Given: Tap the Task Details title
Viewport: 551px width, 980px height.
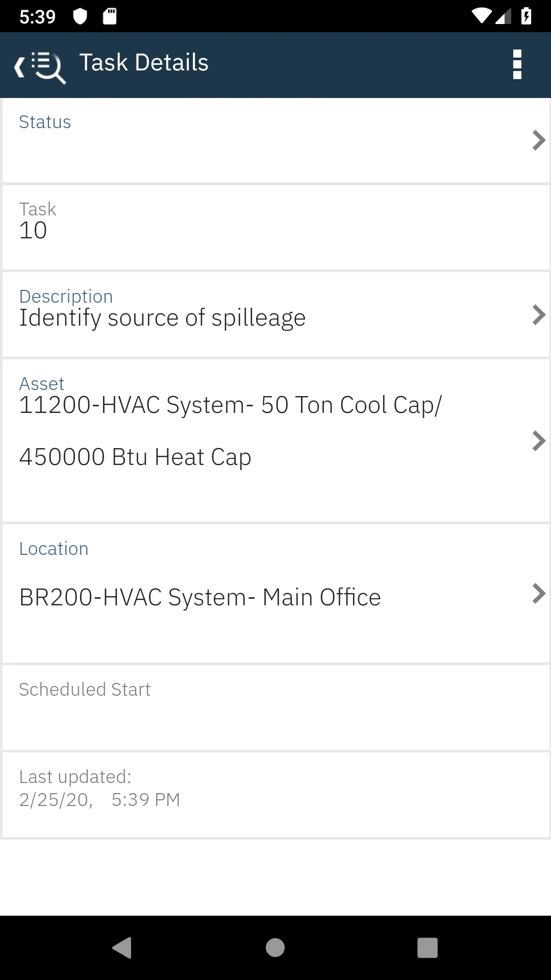Looking at the screenshot, I should click(x=144, y=63).
